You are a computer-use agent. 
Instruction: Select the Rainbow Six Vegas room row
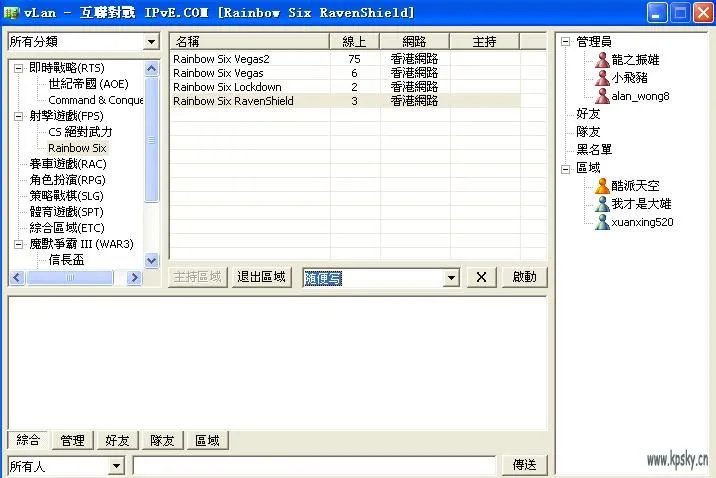[x=346, y=73]
